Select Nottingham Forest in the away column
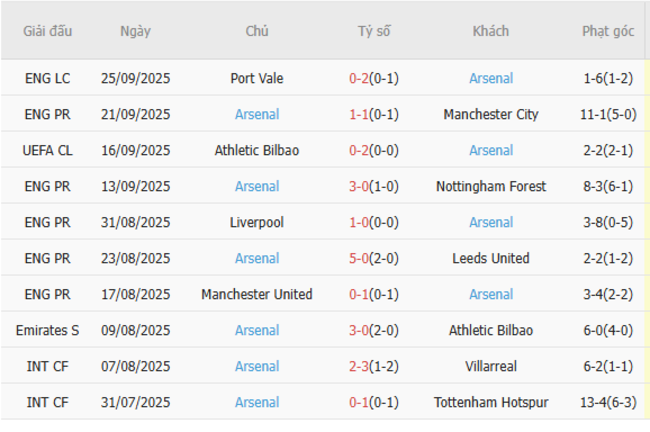The height and width of the screenshot is (432, 650). 490,186
